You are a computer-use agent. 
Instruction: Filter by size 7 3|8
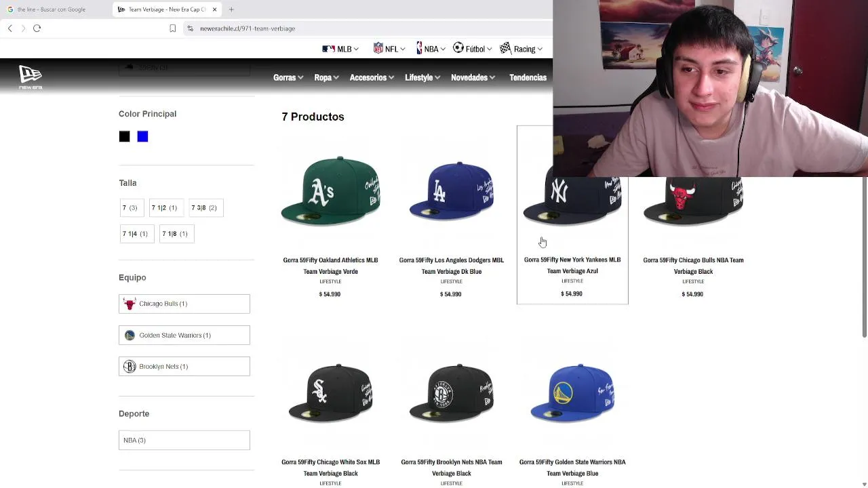pos(204,207)
